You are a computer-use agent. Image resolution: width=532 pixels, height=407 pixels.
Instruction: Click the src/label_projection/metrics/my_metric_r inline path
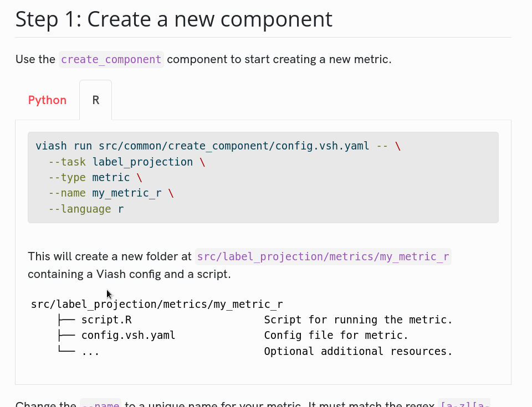(323, 257)
